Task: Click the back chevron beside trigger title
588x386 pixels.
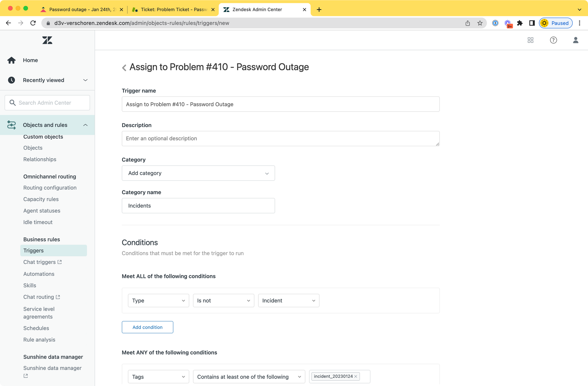Action: point(124,68)
